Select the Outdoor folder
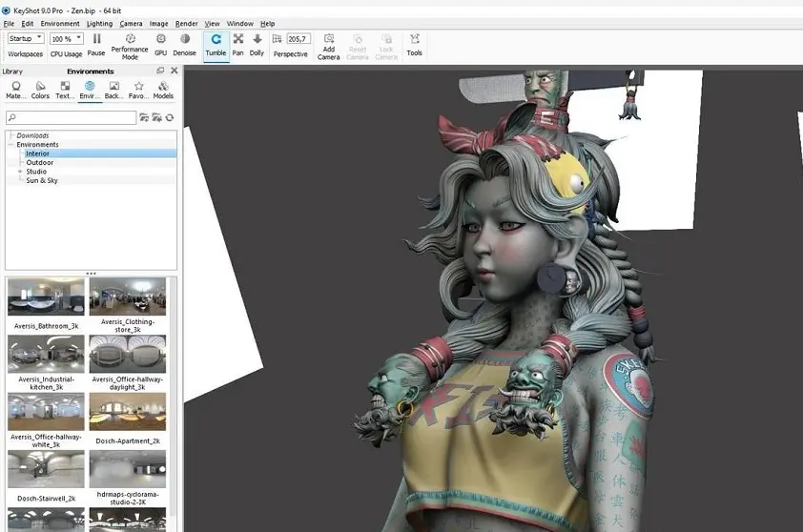 click(x=40, y=162)
